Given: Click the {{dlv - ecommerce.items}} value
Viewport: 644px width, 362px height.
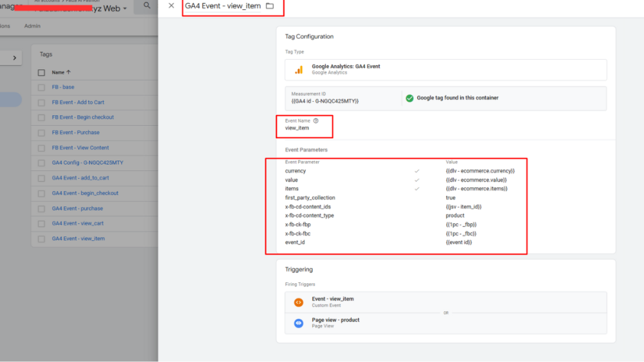Looking at the screenshot, I should [x=477, y=189].
